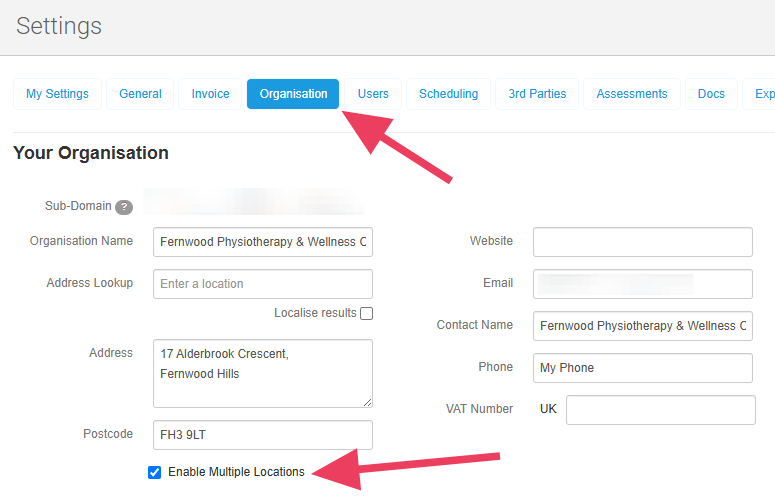Open the Invoice settings tab
775x497 pixels.
(210, 94)
